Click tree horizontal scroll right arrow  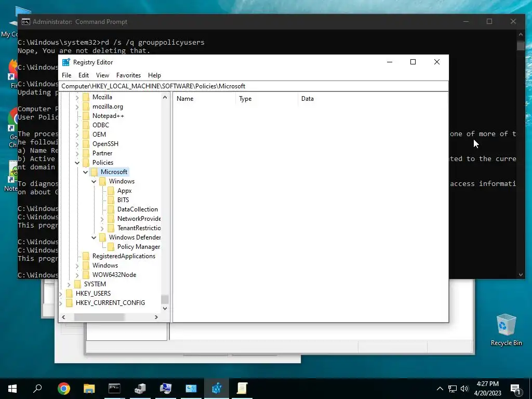click(x=156, y=317)
